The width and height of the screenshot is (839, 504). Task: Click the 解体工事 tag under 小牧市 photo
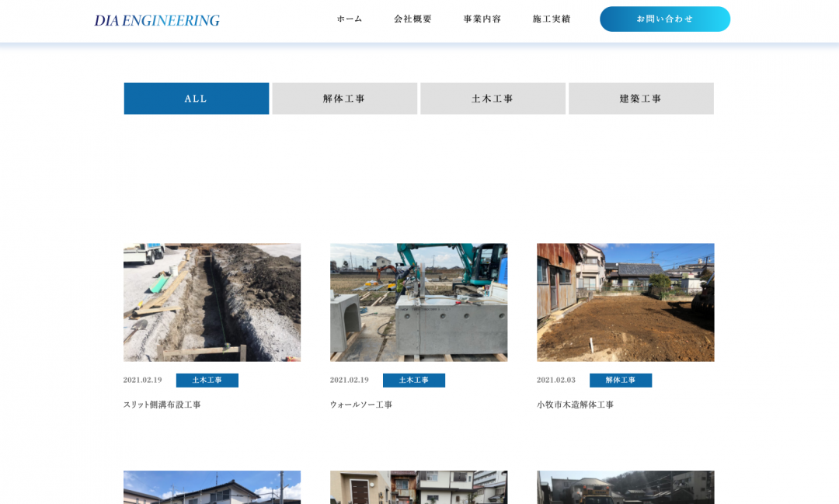621,380
